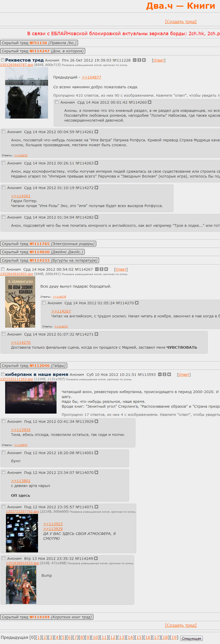Click the arrow icon next to post №114260
This screenshot has width=220, height=644.
[150, 102]
